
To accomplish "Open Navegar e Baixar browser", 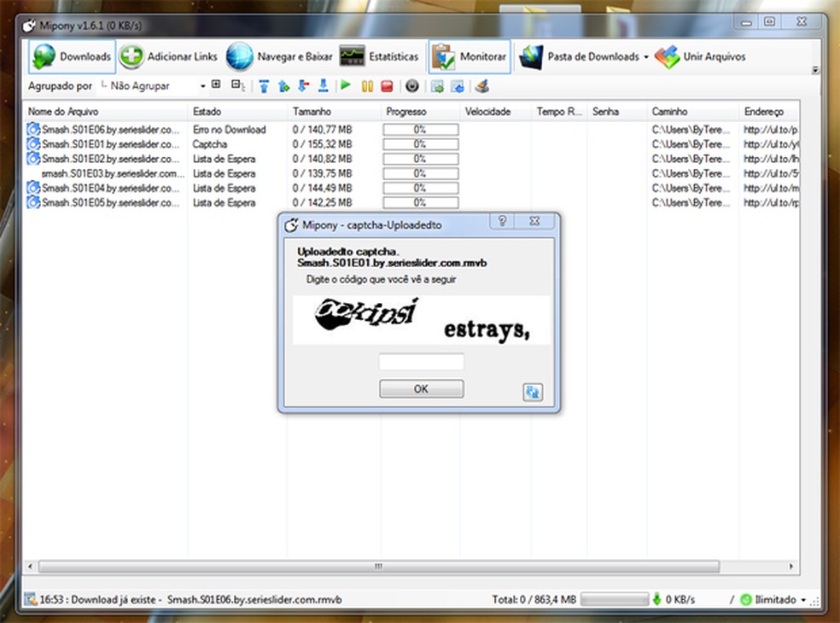I will coord(279,56).
